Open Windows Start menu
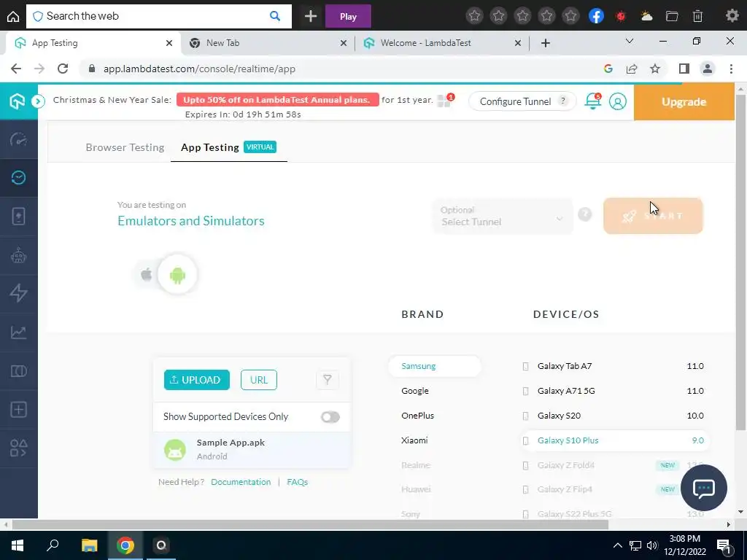Screen dimensions: 747x560 [x=18, y=545]
